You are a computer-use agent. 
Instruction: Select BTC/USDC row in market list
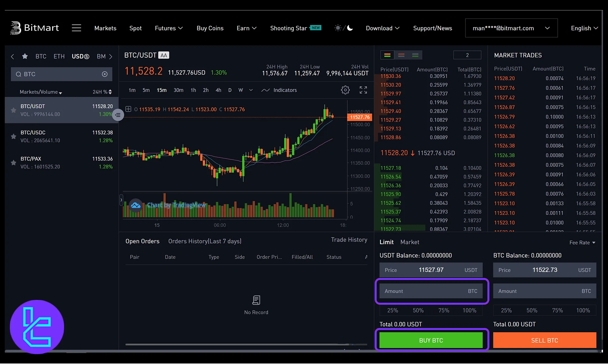pos(62,136)
